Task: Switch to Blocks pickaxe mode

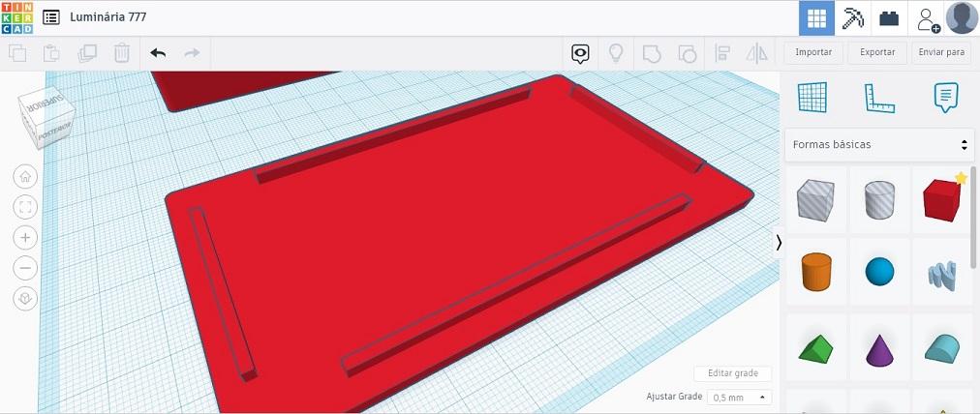Action: (x=852, y=18)
